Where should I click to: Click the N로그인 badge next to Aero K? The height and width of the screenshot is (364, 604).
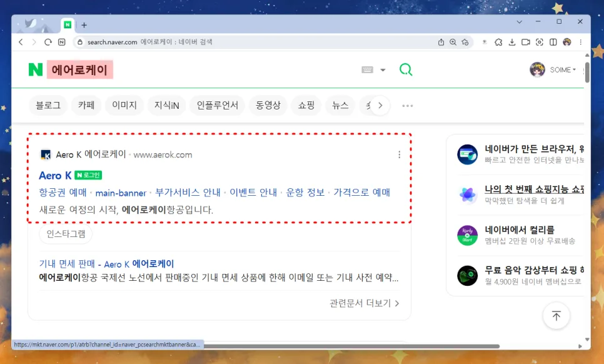click(x=88, y=175)
